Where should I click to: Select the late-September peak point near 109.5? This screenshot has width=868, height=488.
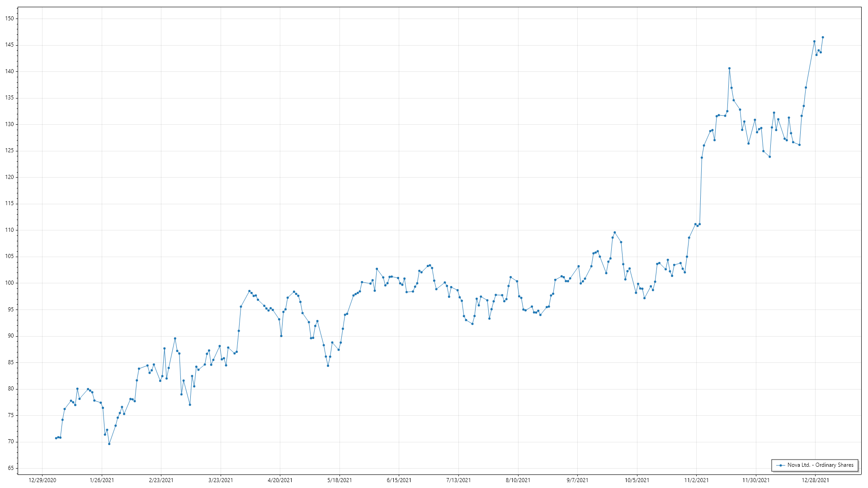(614, 232)
